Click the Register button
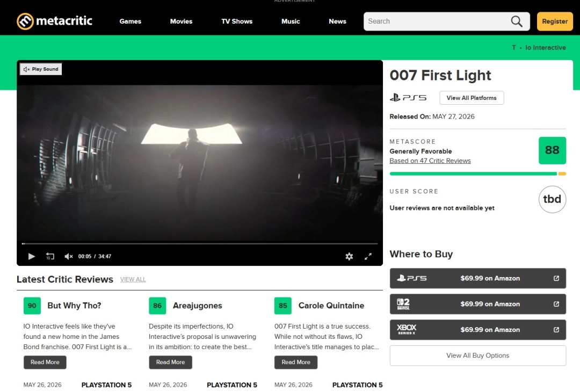580x392 pixels. (x=554, y=21)
